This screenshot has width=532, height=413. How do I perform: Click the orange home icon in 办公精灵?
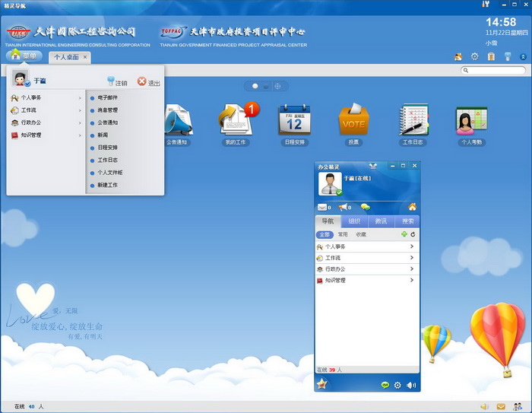[x=412, y=207]
